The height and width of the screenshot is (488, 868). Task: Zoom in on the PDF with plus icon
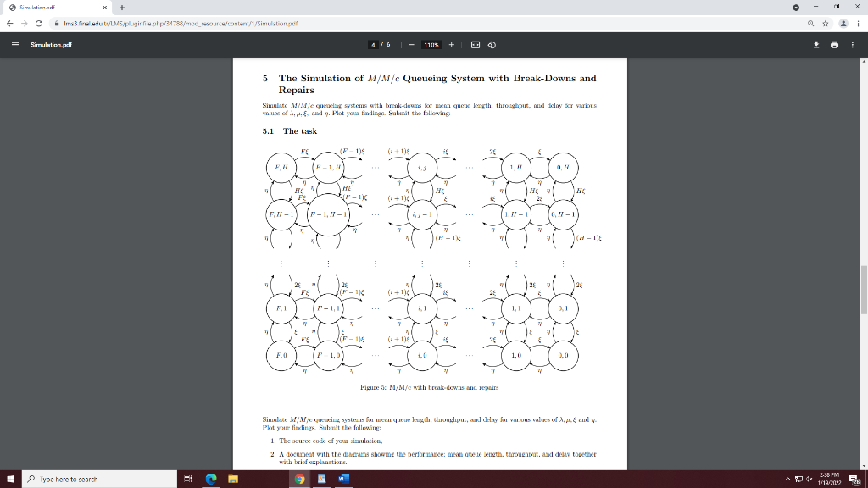(453, 43)
